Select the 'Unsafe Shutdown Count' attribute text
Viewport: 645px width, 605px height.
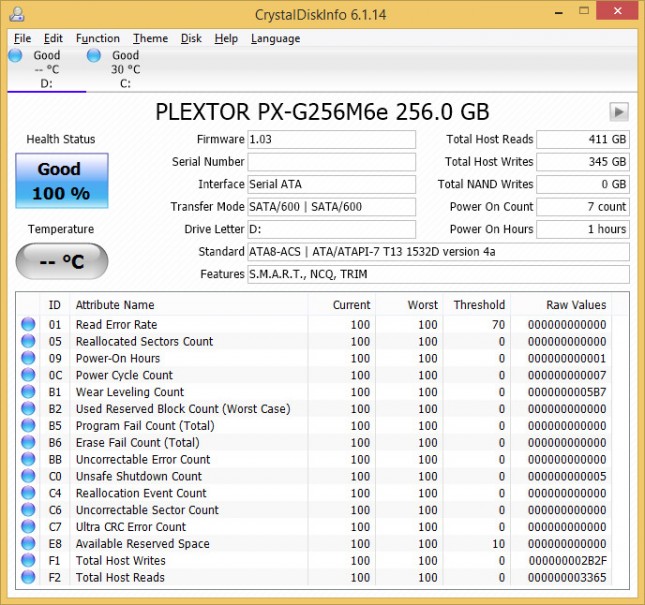pos(139,476)
